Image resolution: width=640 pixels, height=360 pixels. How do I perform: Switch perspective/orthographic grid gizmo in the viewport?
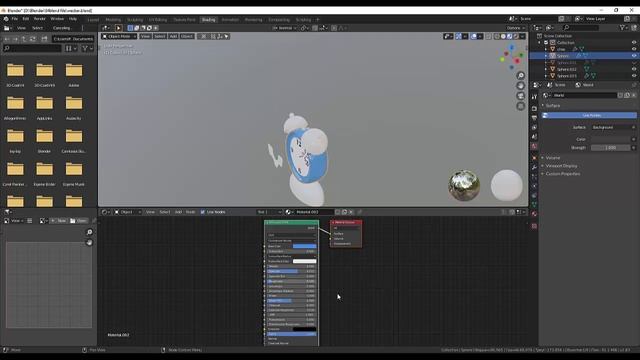pos(521,106)
